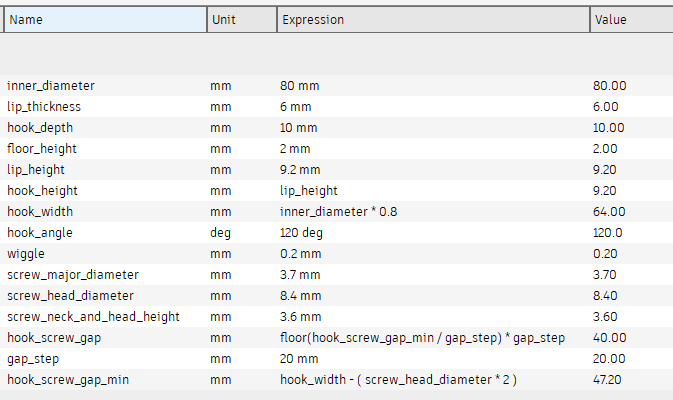Click the deg unit of hook_angle
Viewport: 673px width, 400px height.
(221, 233)
